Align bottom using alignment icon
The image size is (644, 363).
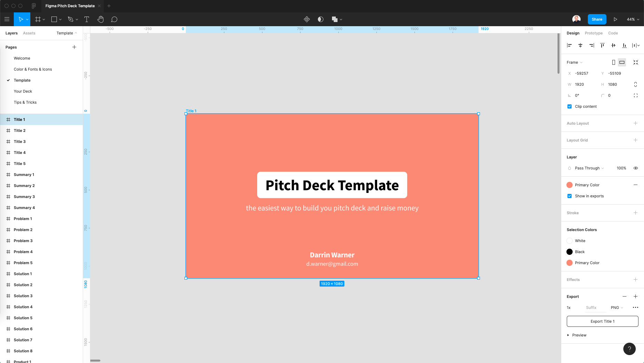pyautogui.click(x=624, y=45)
